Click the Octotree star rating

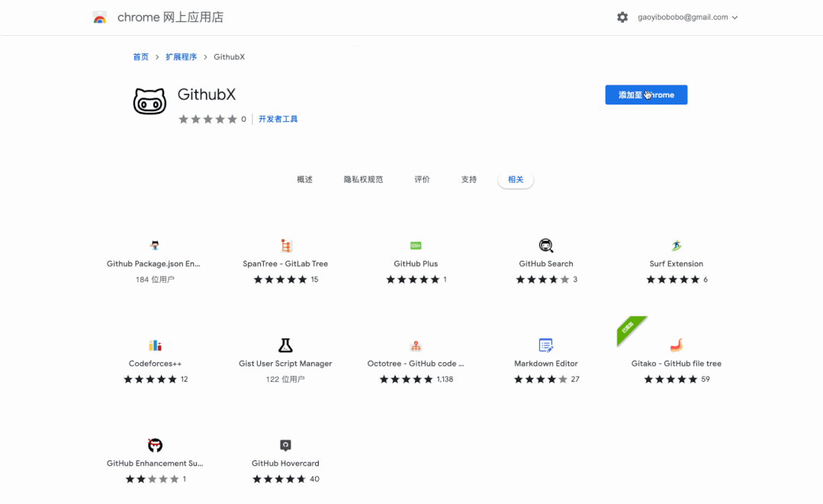click(x=407, y=379)
